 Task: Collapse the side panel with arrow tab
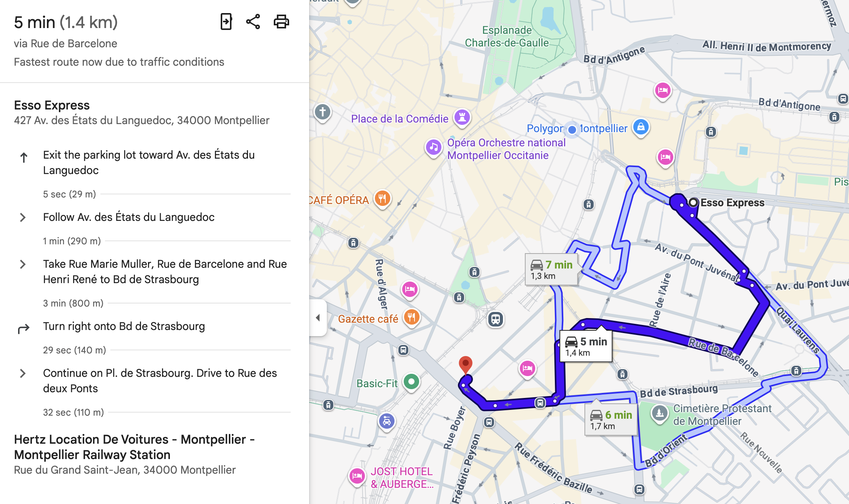pos(318,318)
